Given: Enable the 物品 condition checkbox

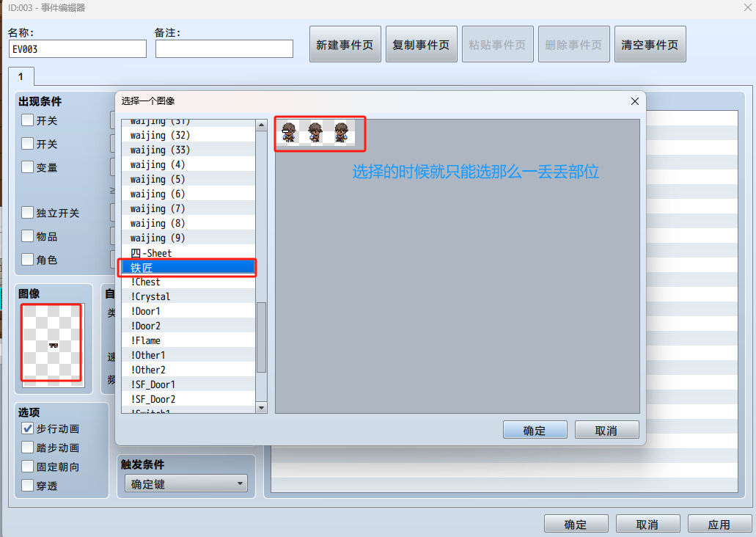Looking at the screenshot, I should point(27,236).
